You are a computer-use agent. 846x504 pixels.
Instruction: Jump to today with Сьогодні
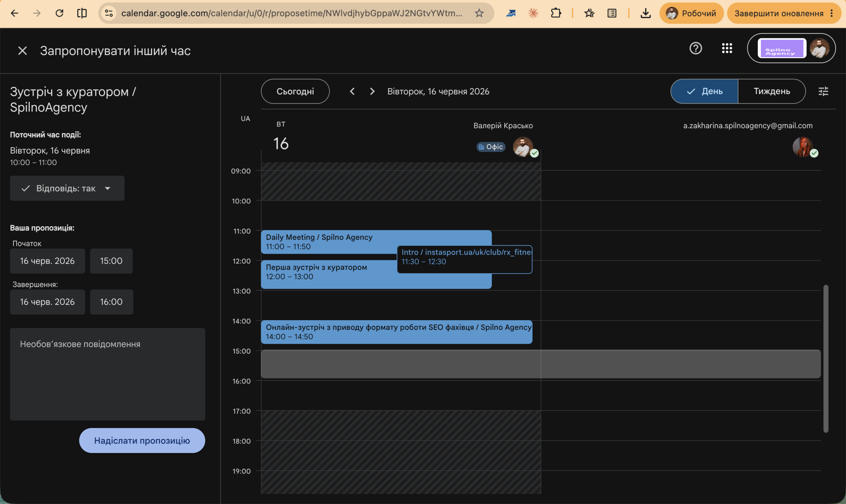click(295, 91)
